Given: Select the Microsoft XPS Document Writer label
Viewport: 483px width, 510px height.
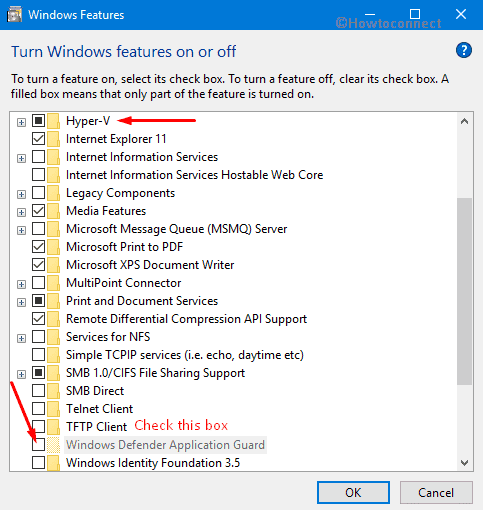Looking at the screenshot, I should (150, 265).
